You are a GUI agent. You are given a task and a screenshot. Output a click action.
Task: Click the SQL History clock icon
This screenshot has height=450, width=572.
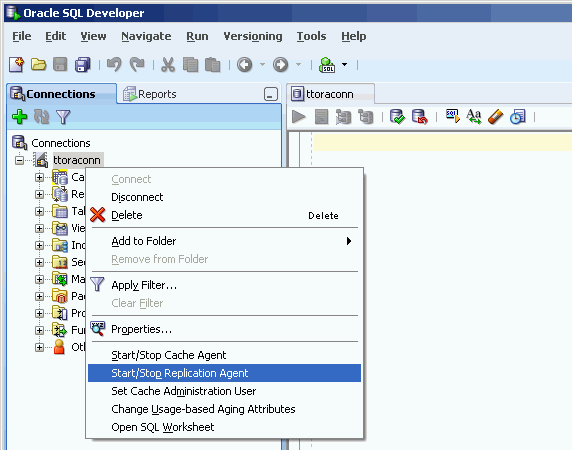[518, 117]
